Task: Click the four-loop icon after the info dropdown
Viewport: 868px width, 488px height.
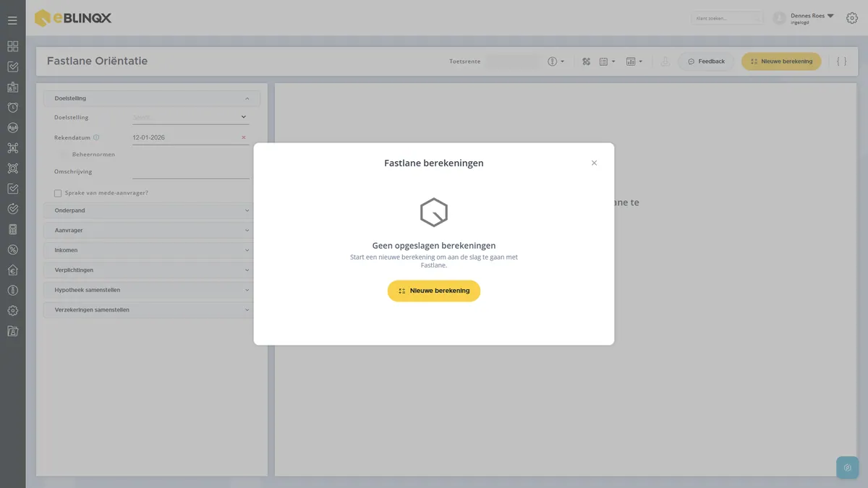Action: click(x=587, y=61)
